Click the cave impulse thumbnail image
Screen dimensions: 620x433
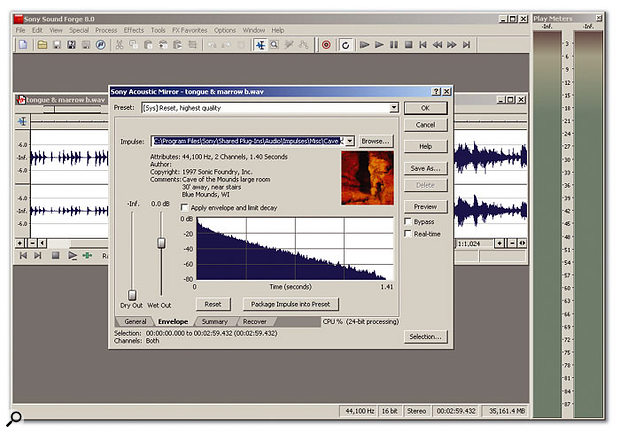tap(367, 178)
